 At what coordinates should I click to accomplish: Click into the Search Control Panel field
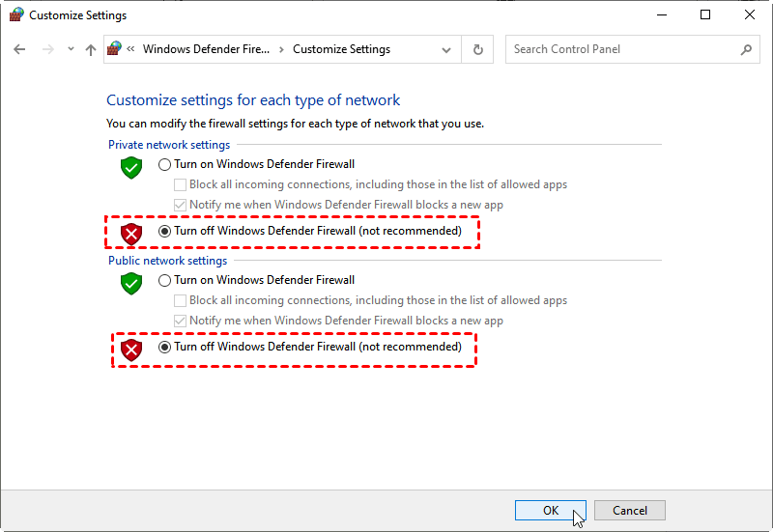pos(623,49)
